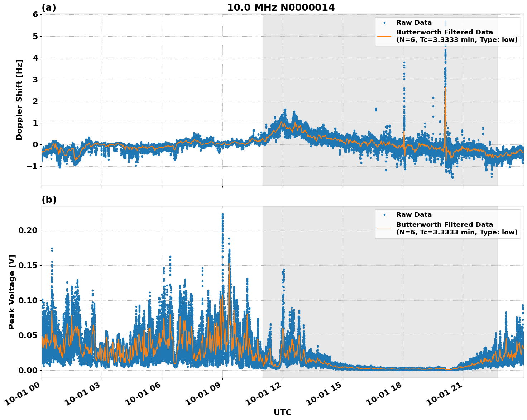Image resolution: width=527 pixels, height=420 pixels.
Task: Click the "6" tick on the Doppler axis
Action: click(35, 15)
